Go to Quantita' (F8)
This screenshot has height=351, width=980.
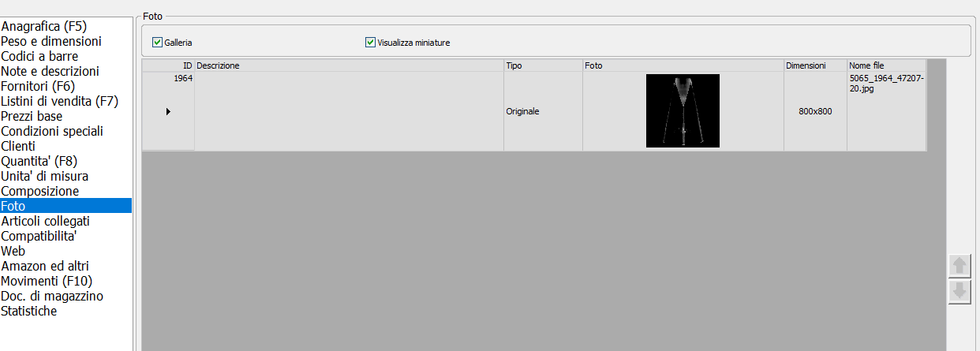pos(39,161)
